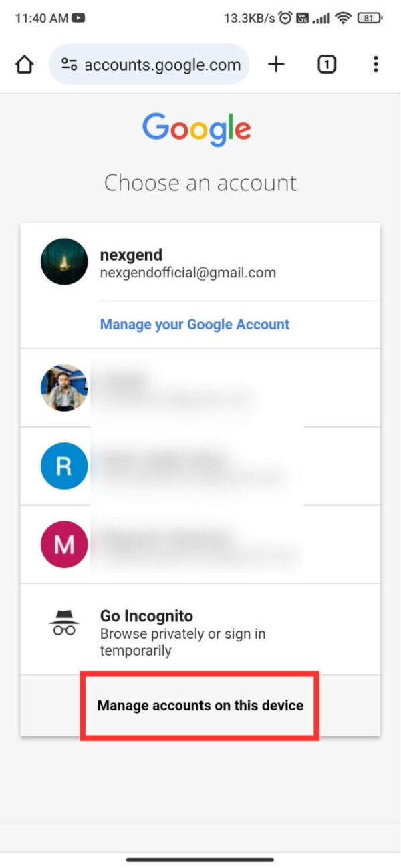Viewport: 401px width, 868px height.
Task: Select the pink M account circle
Action: (63, 545)
